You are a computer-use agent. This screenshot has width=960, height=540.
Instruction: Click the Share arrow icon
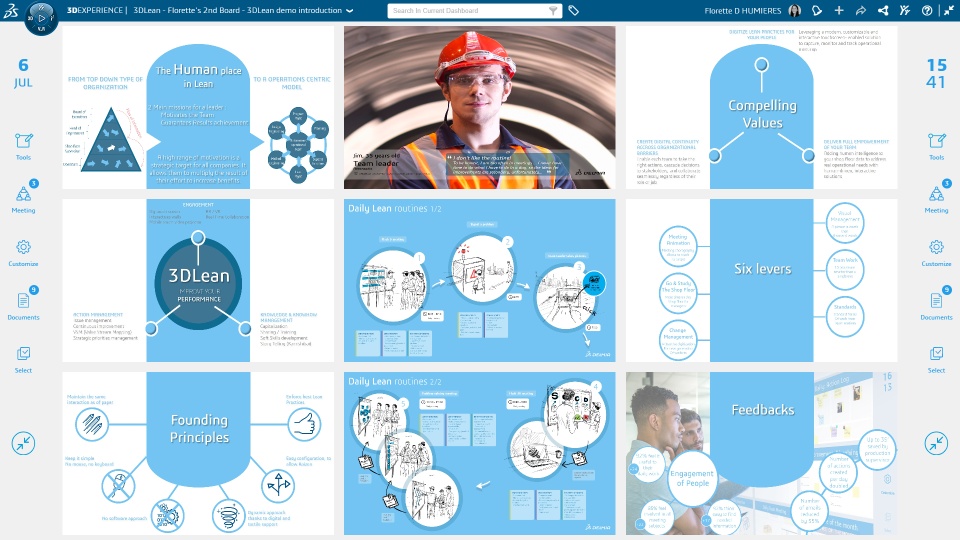[861, 10]
